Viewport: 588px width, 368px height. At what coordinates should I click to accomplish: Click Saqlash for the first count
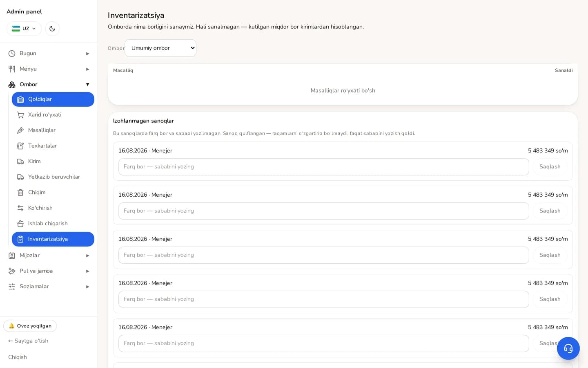coord(550,167)
